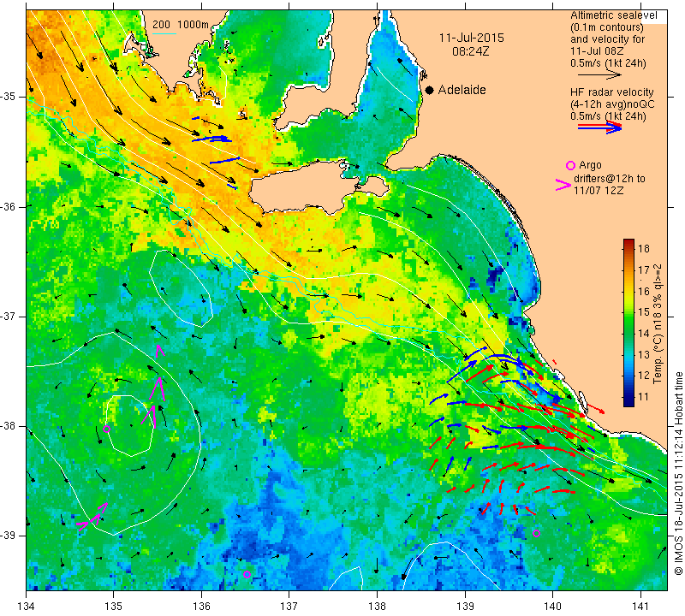Click the Adelaide city marker dot
The width and height of the screenshot is (685, 616).
[430, 90]
